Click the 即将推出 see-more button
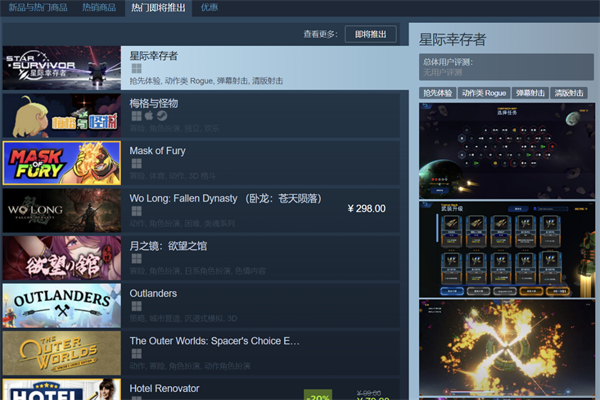 (x=370, y=34)
